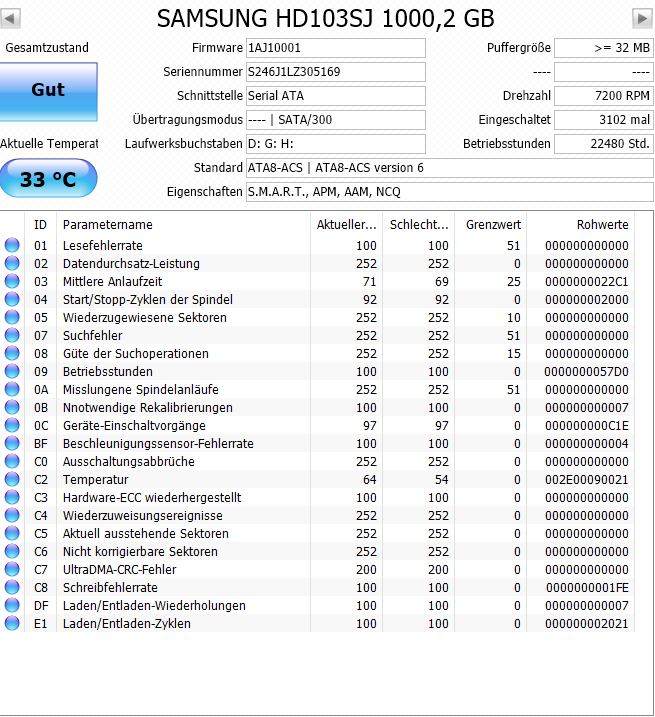Click status icon of Mittlere Anlaufzeit row
Viewport: 655px width, 717px height.
point(12,281)
